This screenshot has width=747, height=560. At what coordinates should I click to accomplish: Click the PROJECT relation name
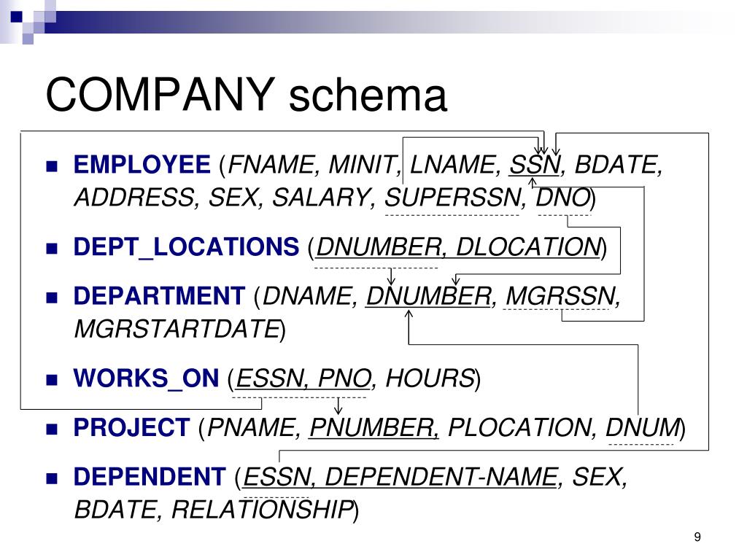[131, 427]
